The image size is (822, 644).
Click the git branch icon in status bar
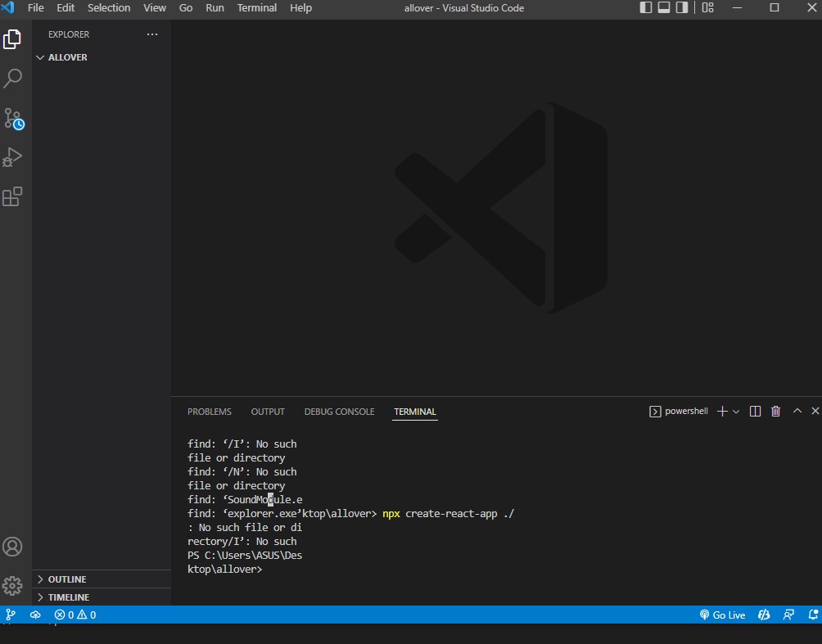click(x=11, y=615)
